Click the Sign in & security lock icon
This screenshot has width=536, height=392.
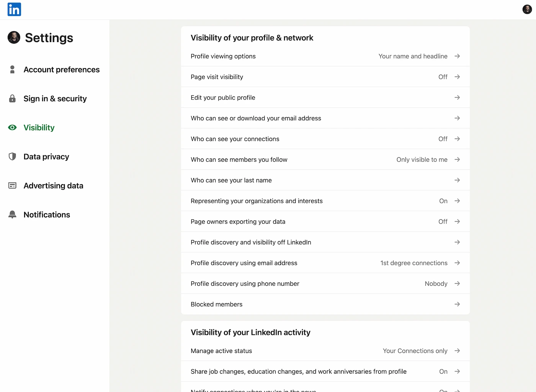click(12, 98)
